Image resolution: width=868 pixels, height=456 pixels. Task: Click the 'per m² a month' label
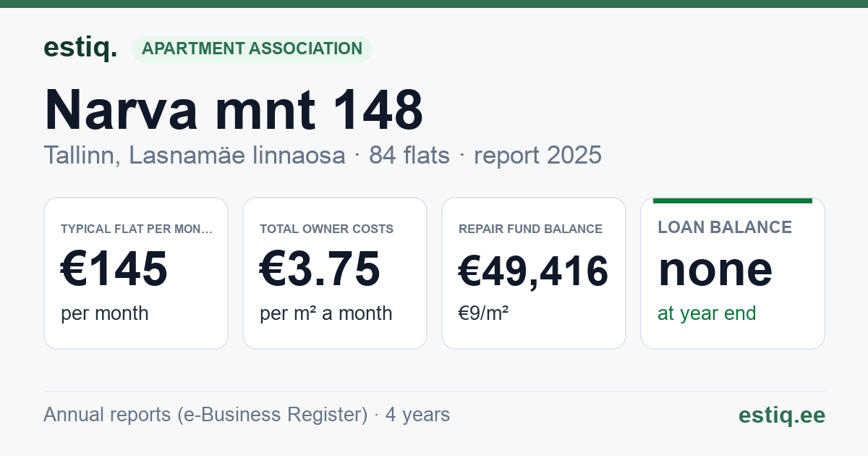326,313
